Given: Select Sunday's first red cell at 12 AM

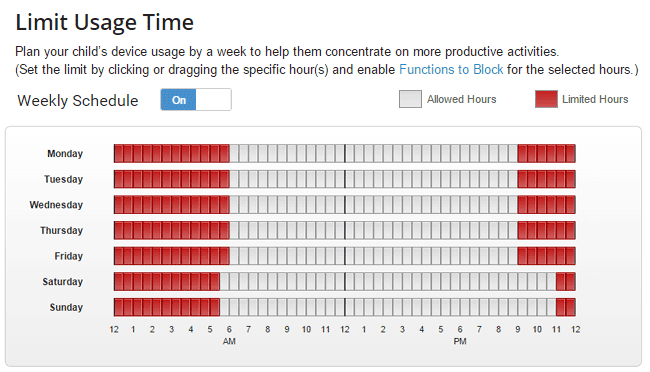Looking at the screenshot, I should 119,307.
